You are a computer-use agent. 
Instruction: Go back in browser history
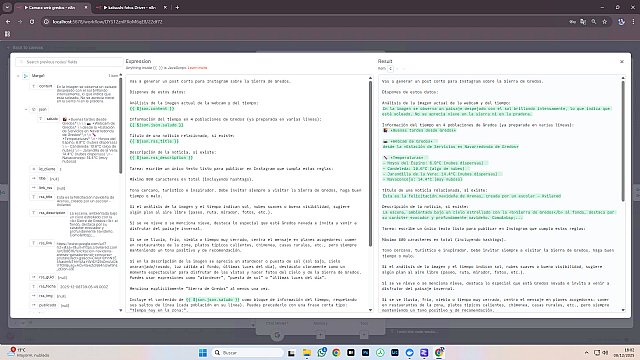(x=8, y=22)
